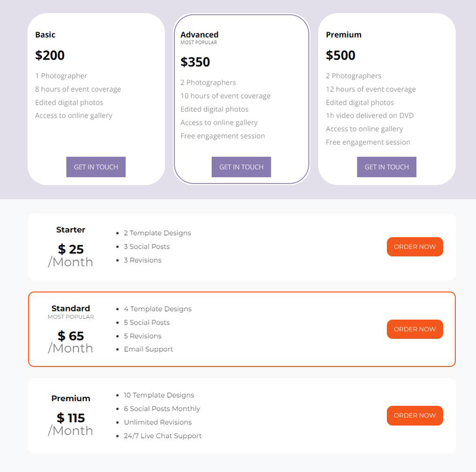
Task: Click Get In Touch under Advanced plan
Action: tap(242, 167)
